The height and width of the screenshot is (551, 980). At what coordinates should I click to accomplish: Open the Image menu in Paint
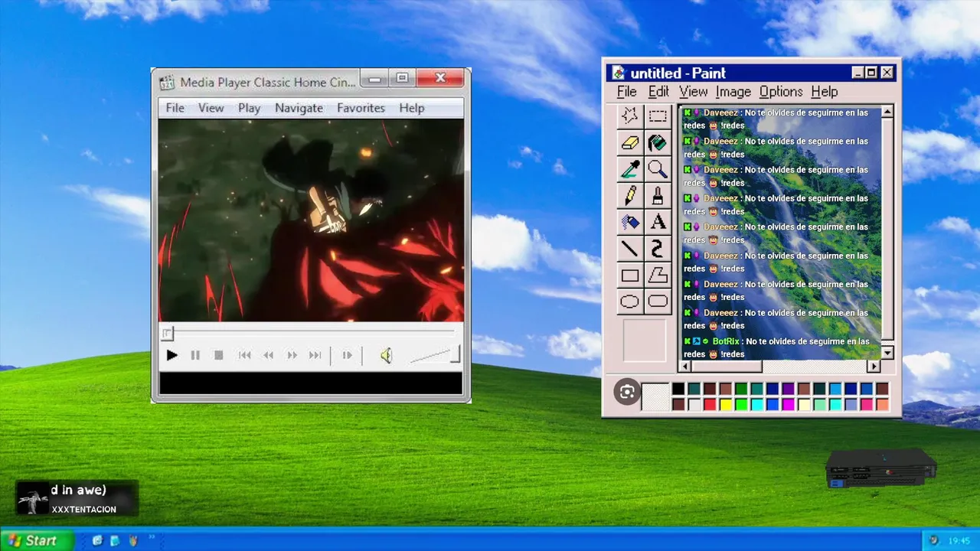[733, 92]
